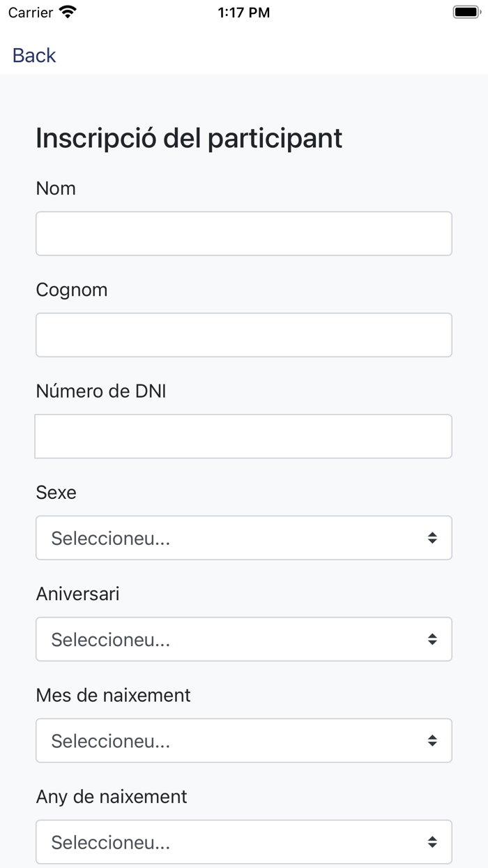
Task: Click into the Cognom input box
Action: pos(244,335)
